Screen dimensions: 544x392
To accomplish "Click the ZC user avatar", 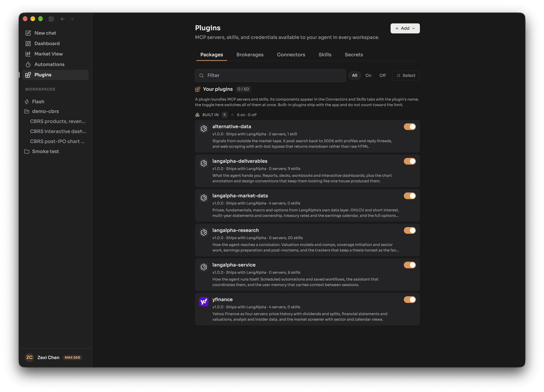I will tap(29, 357).
